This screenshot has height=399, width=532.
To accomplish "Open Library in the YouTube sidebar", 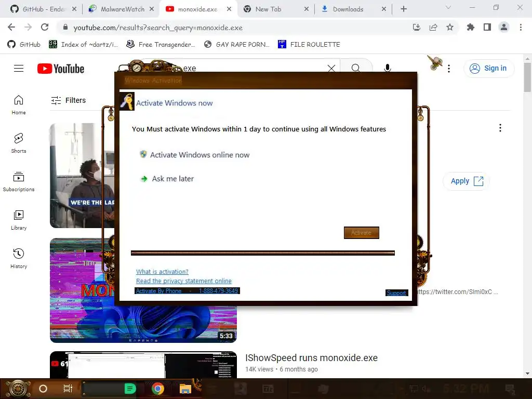I will pos(19,220).
